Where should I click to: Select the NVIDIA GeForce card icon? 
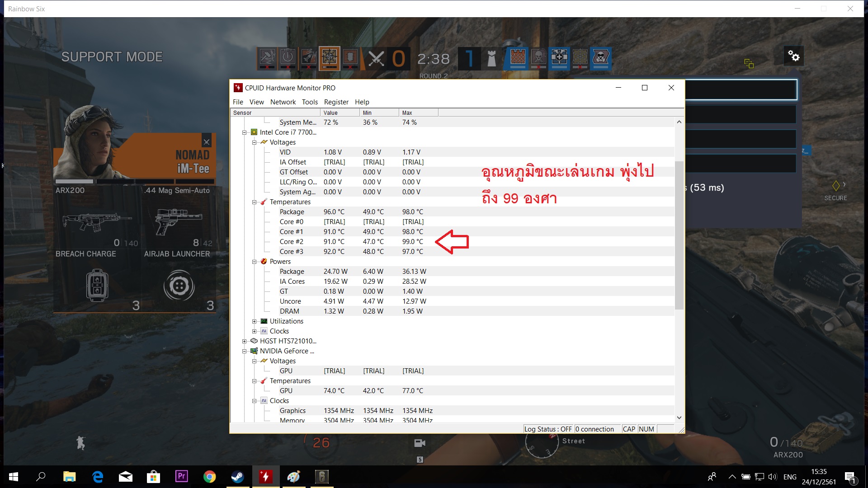[254, 351]
